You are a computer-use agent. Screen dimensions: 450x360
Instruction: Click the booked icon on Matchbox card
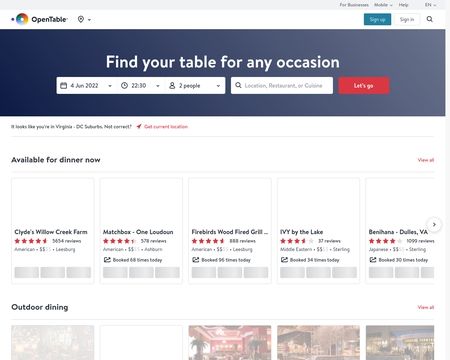tap(107, 260)
